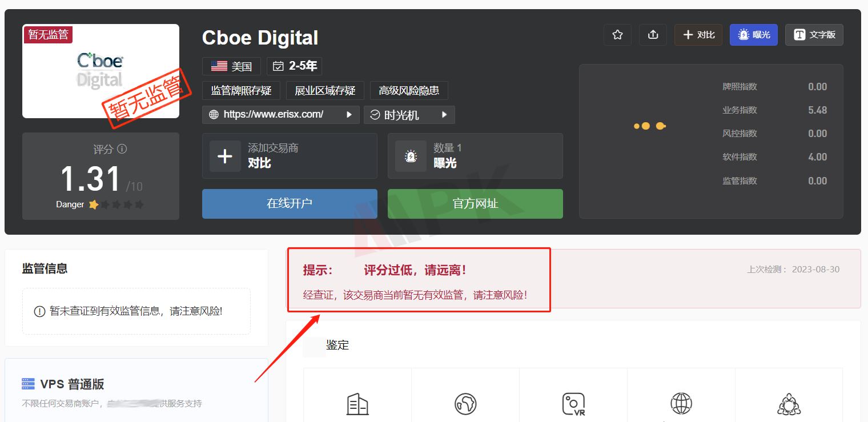The width and height of the screenshot is (868, 422).
Task: Click the 业务指数 5.48 row
Action: coord(774,110)
